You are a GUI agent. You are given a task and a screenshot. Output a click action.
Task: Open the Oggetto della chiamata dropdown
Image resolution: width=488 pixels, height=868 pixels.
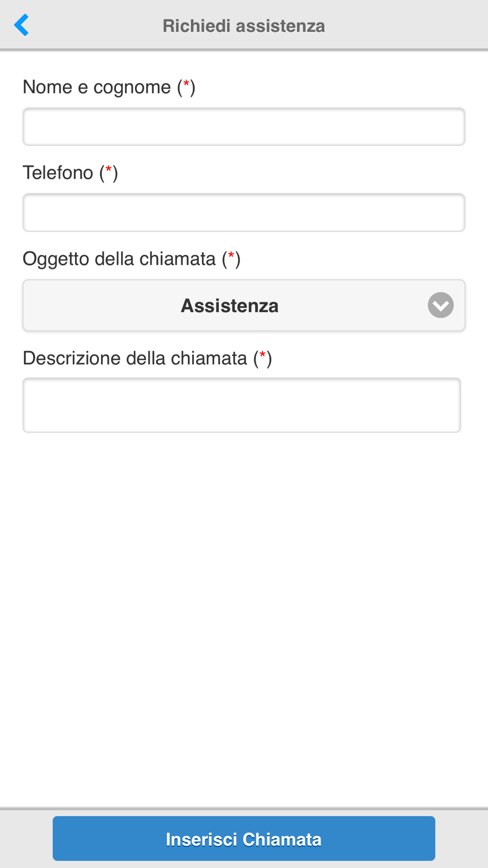(x=244, y=305)
